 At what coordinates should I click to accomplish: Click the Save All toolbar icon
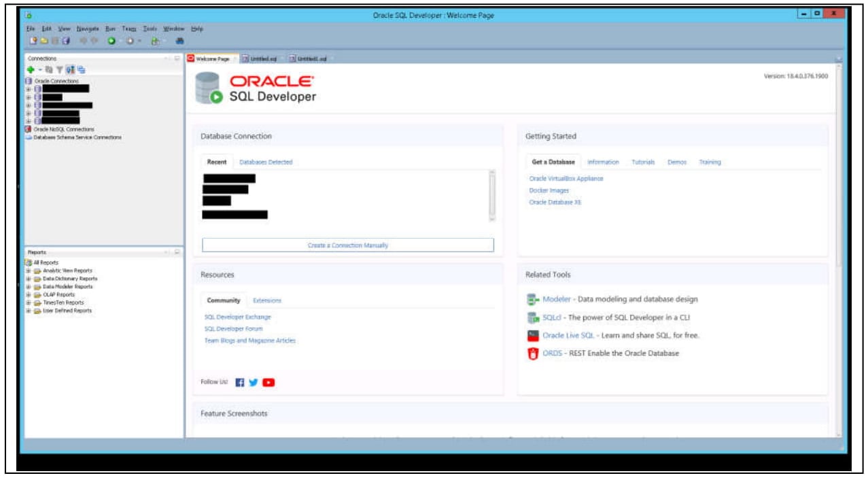(66, 41)
